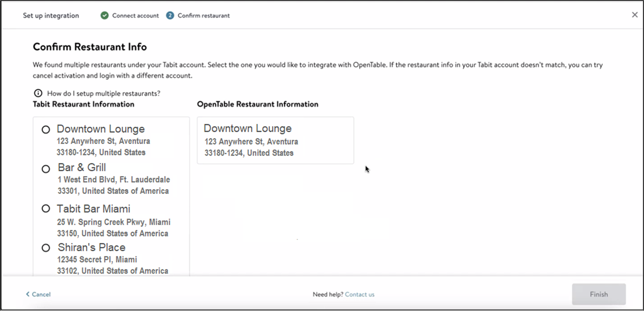Click the Confirm restaurant step label
The image size is (644, 311).
click(x=203, y=16)
